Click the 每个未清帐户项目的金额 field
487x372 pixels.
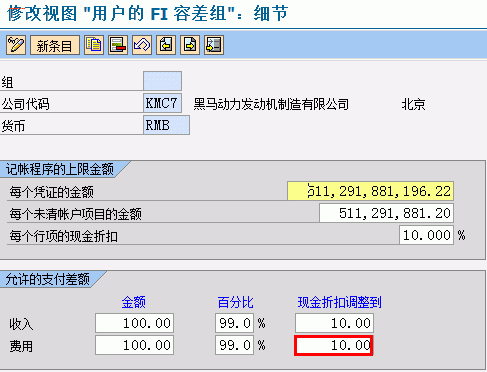[386, 213]
